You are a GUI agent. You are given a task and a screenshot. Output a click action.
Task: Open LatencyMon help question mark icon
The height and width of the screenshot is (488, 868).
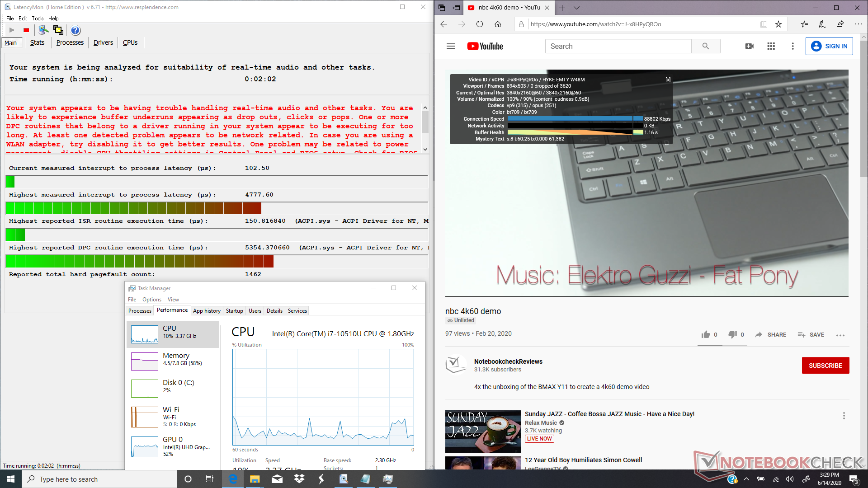coord(75,30)
